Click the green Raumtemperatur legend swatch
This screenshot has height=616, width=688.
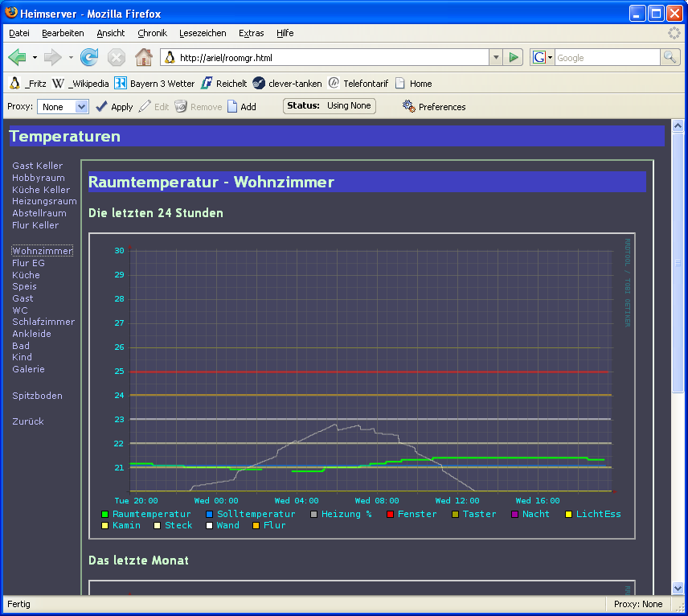coord(105,514)
